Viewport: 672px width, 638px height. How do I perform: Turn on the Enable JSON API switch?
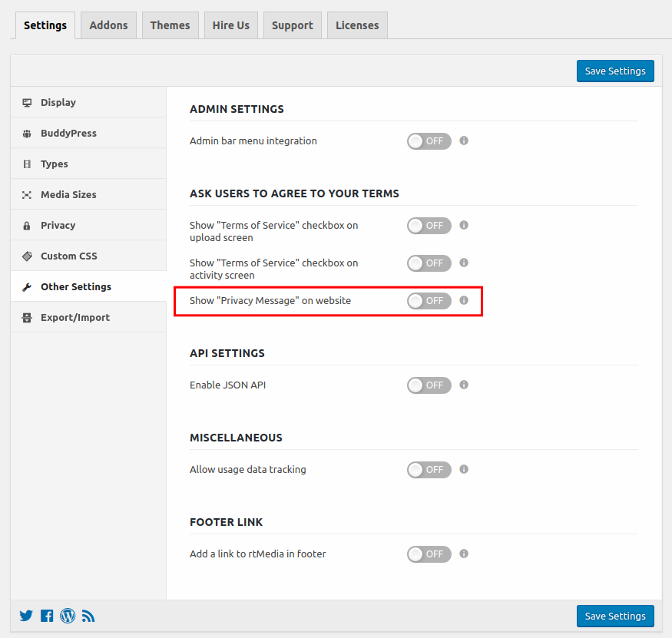coord(429,385)
